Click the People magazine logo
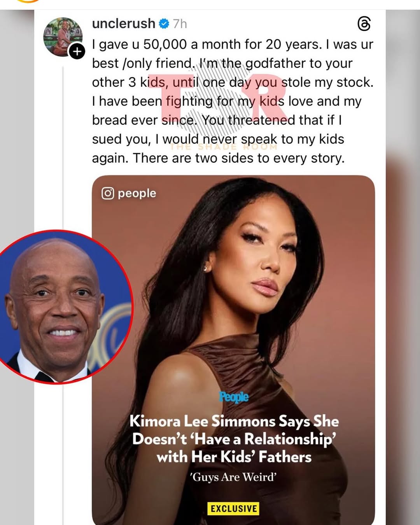 [x=234, y=397]
